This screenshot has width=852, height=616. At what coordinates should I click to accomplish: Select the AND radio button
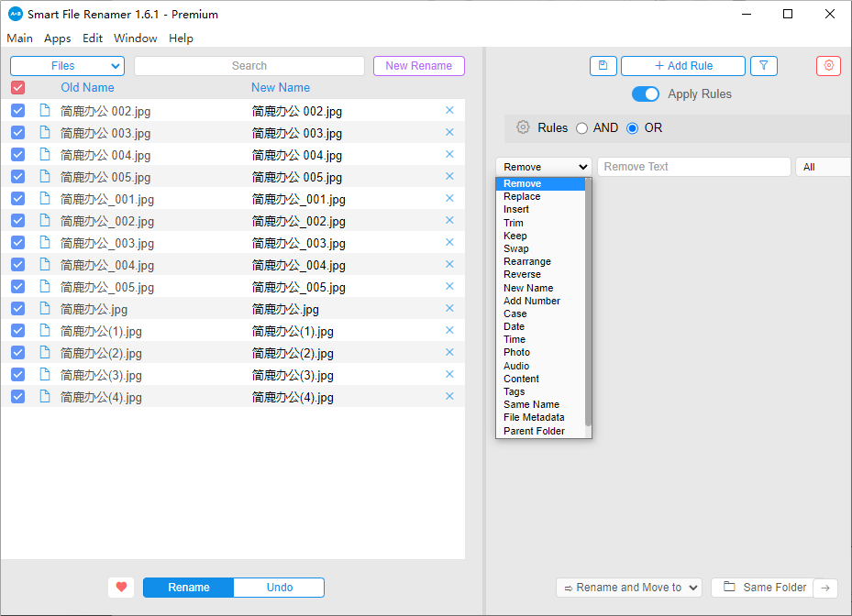(x=581, y=128)
